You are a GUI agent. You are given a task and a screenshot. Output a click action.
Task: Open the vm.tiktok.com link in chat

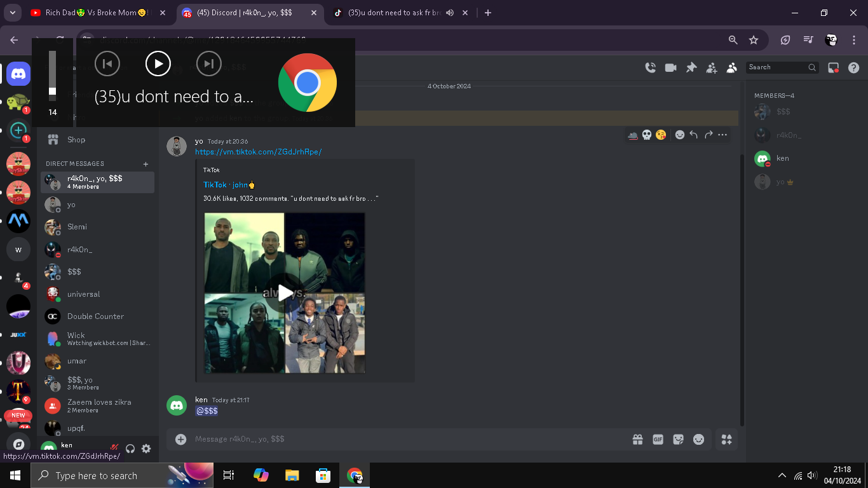tap(258, 152)
